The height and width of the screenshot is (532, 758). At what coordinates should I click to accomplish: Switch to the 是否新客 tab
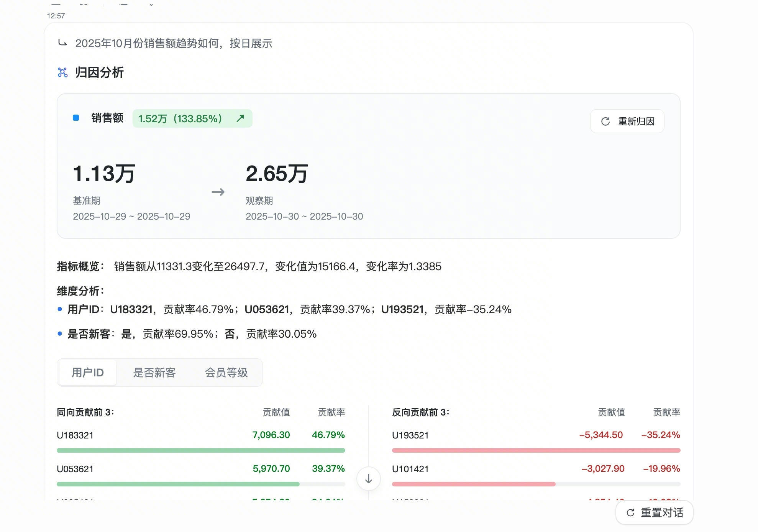click(x=154, y=373)
